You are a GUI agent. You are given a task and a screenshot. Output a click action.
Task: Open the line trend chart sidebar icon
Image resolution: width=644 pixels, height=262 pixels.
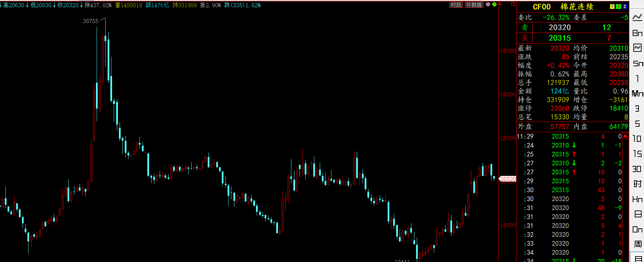637,17
